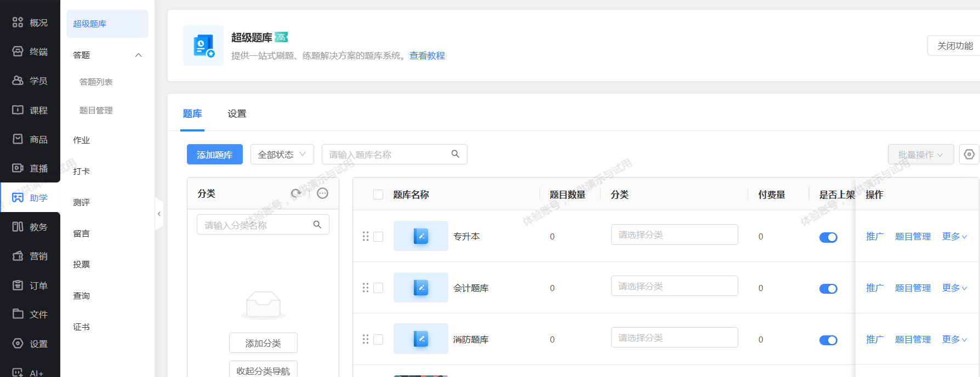The width and height of the screenshot is (980, 377).
Task: Click the column settings hexagon icon
Action: tap(969, 155)
